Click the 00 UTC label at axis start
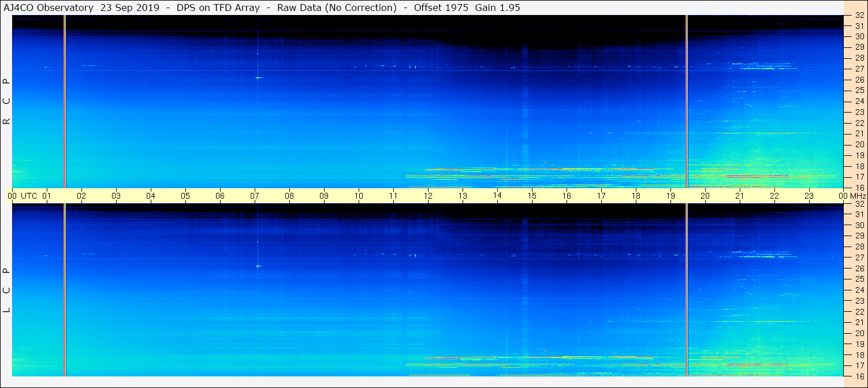 tap(24, 196)
